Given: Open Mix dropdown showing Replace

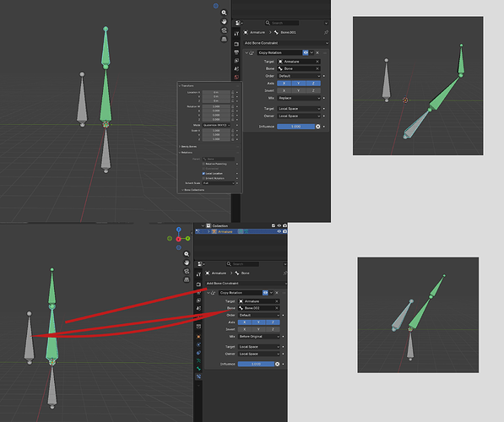Looking at the screenshot, I should pos(299,98).
